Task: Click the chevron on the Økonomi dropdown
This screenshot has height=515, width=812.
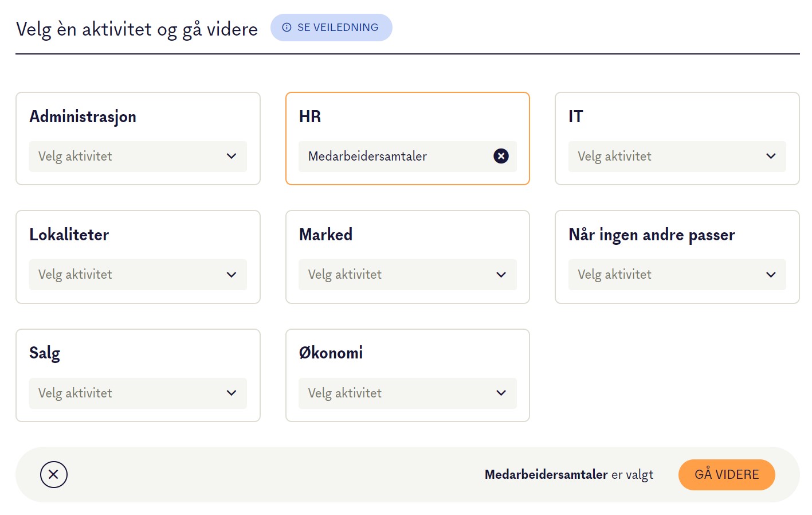Action: coord(501,393)
